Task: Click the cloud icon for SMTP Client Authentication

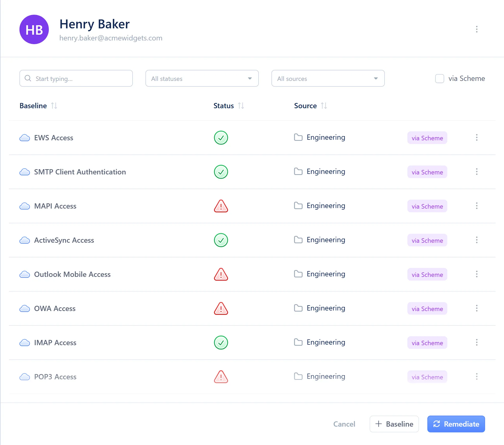Action: coord(25,172)
